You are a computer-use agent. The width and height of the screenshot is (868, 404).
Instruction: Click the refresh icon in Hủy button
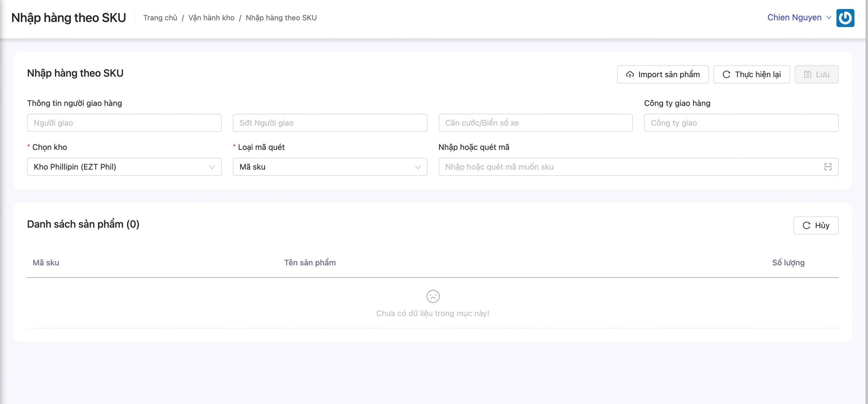click(x=806, y=226)
